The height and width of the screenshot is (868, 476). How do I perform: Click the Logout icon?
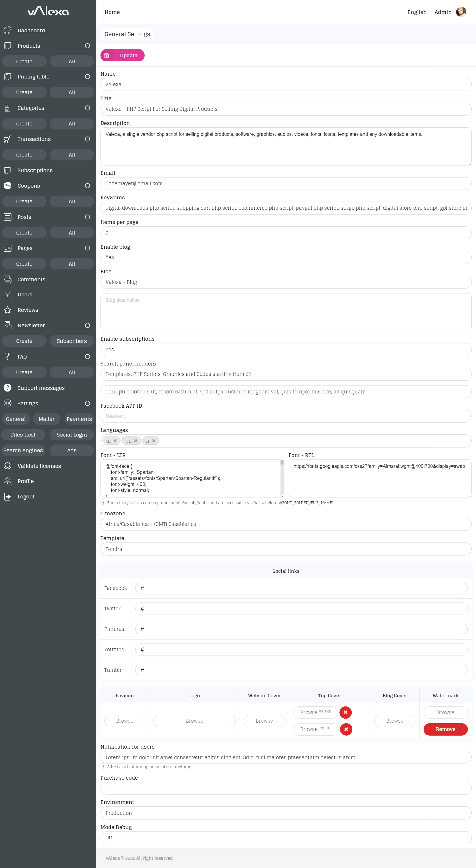pos(7,496)
